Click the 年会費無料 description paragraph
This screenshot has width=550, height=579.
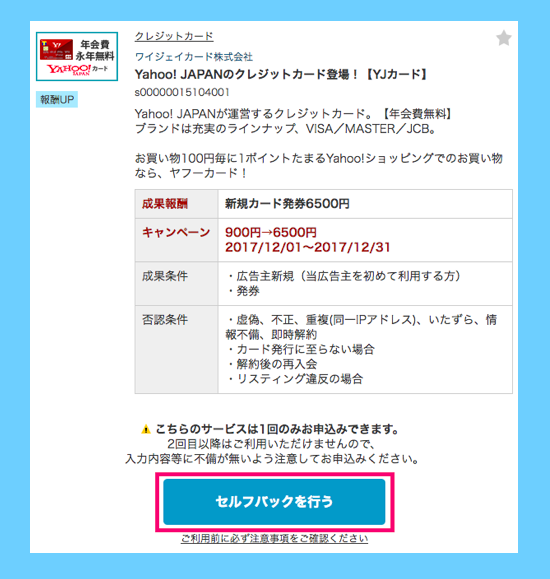pos(294,121)
